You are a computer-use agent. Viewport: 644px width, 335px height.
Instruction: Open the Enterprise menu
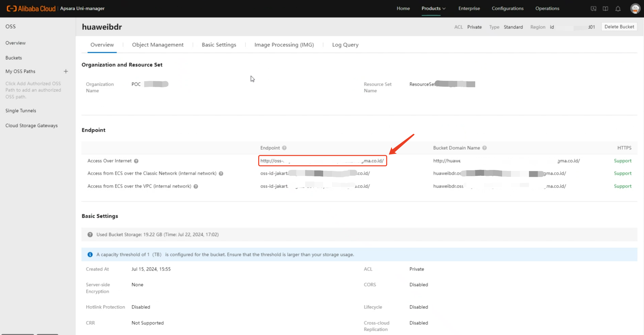(x=469, y=9)
